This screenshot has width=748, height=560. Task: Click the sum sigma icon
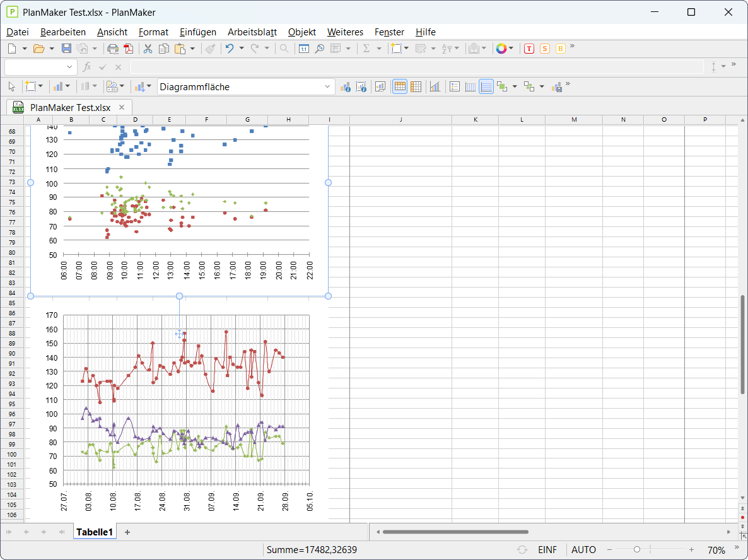366,49
